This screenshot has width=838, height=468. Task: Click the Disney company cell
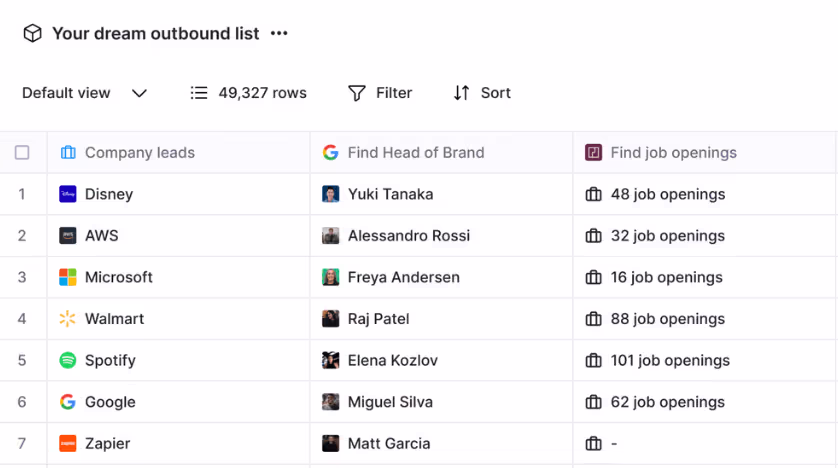coord(179,194)
